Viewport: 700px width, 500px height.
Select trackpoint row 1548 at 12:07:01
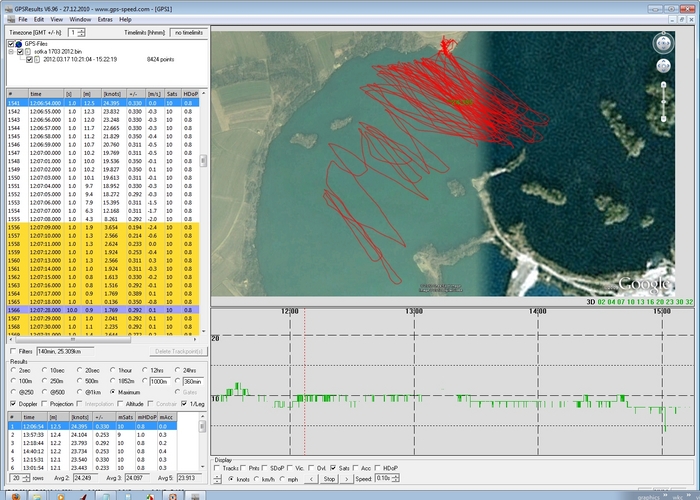(x=103, y=161)
